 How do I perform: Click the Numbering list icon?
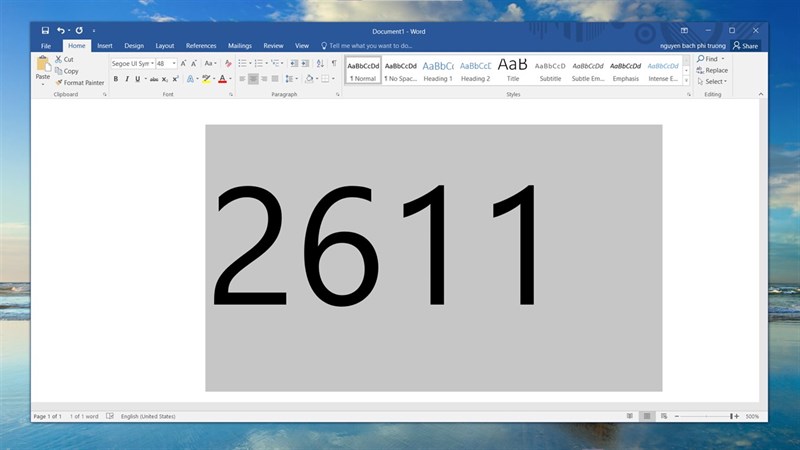click(259, 63)
